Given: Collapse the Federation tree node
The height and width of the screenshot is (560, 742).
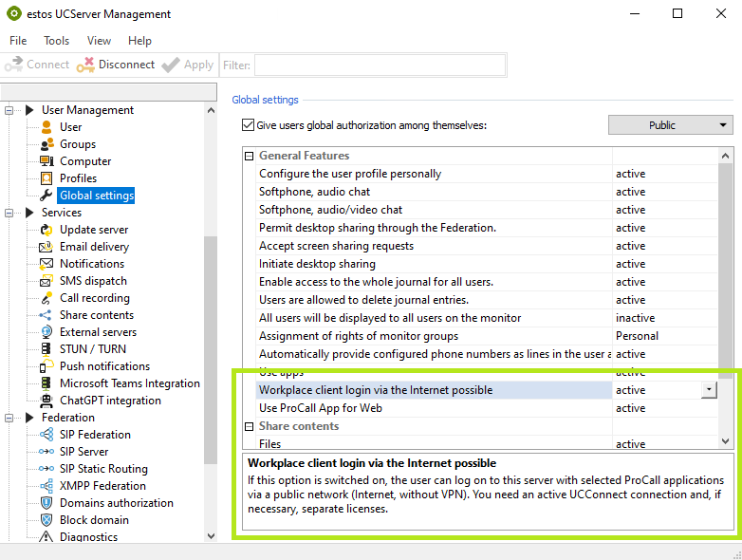Looking at the screenshot, I should coord(11,418).
